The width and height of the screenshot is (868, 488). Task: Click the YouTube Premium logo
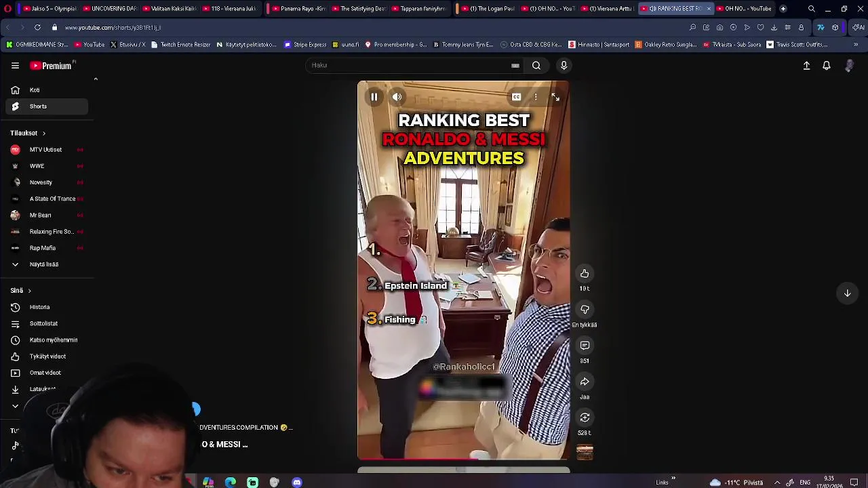point(52,66)
